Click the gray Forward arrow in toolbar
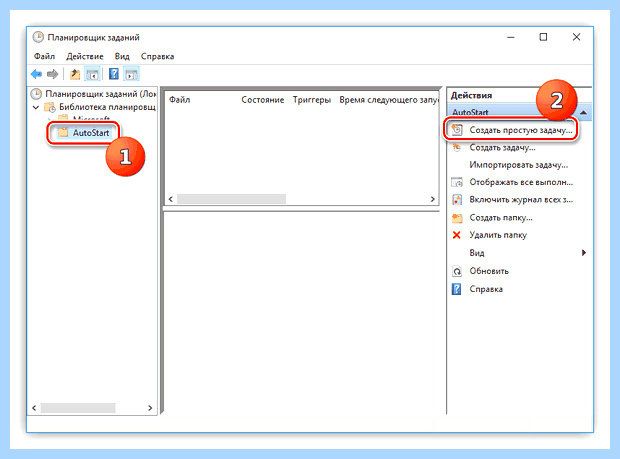 point(52,74)
